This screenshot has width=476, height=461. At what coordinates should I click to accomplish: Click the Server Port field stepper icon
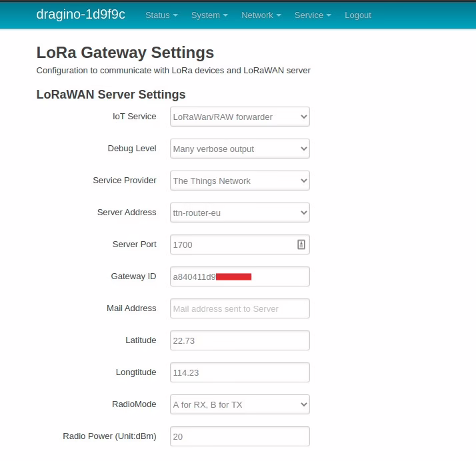(x=301, y=244)
